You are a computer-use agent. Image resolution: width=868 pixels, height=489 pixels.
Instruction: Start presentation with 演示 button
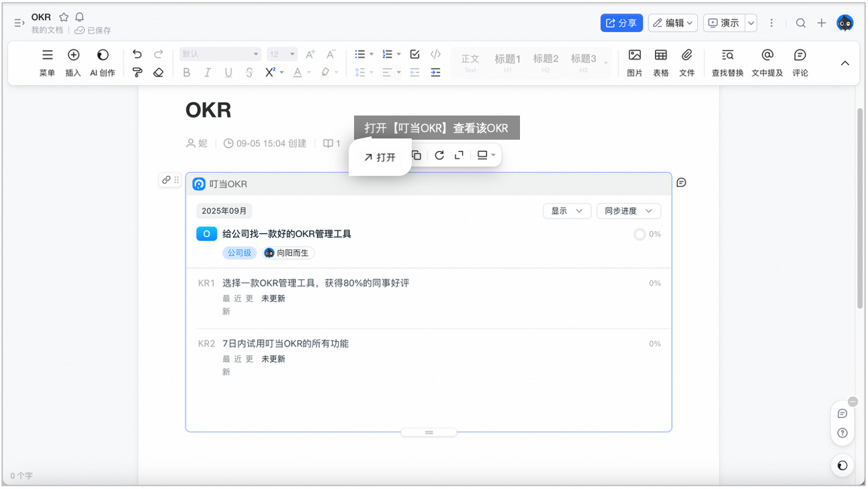pyautogui.click(x=724, y=23)
